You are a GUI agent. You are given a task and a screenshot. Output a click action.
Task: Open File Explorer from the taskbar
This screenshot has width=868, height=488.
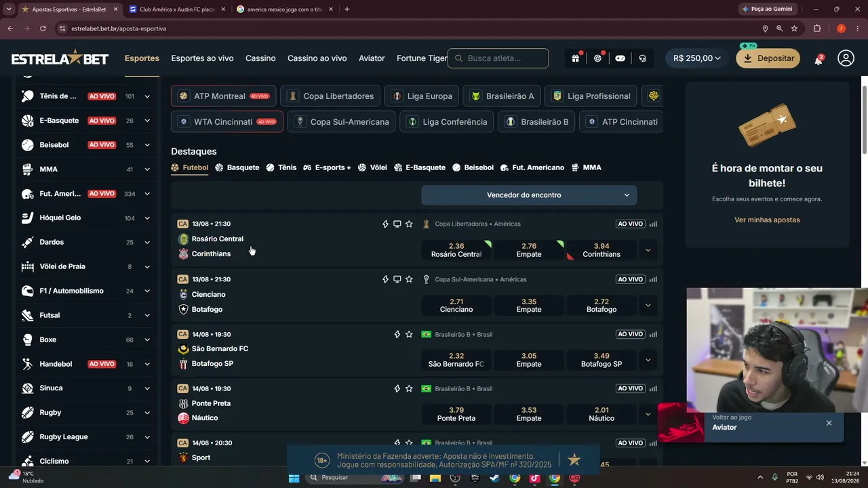(x=435, y=478)
